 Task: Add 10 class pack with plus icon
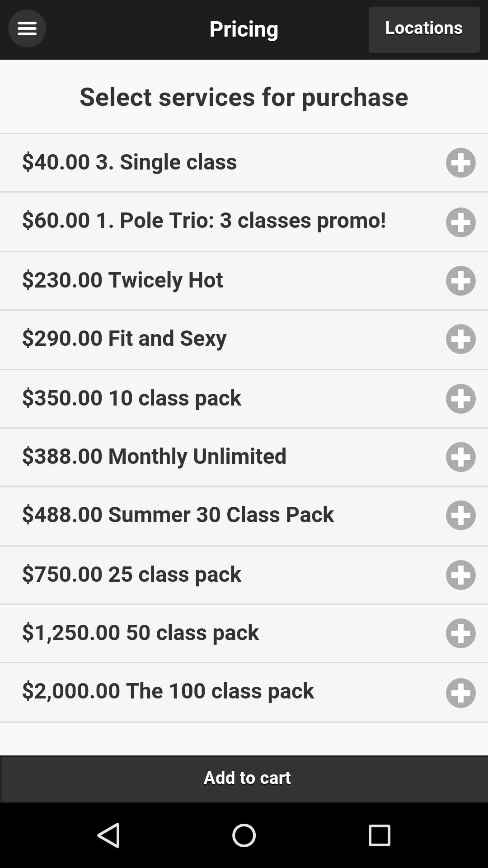click(x=460, y=399)
